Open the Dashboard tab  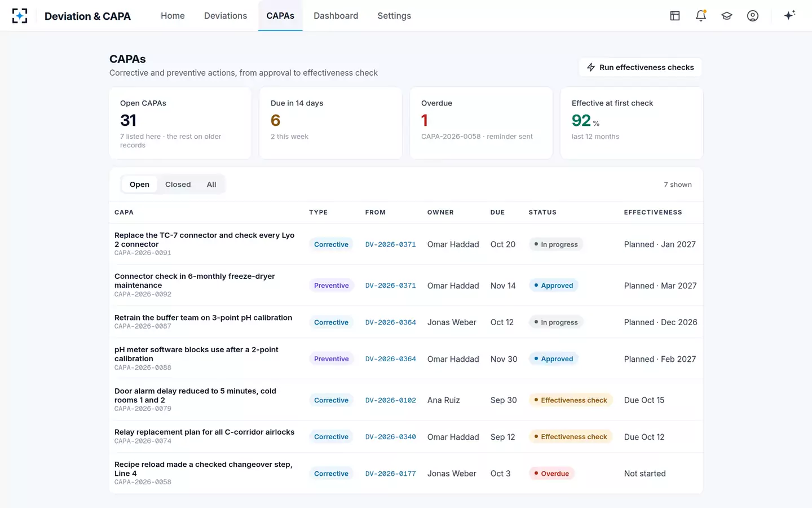click(x=336, y=16)
